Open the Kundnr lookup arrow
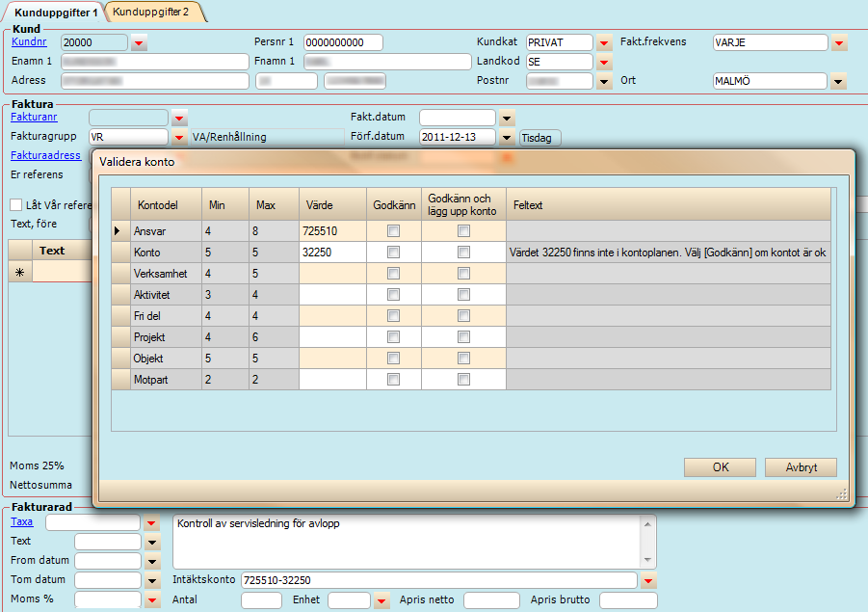The image size is (868, 612). [139, 42]
